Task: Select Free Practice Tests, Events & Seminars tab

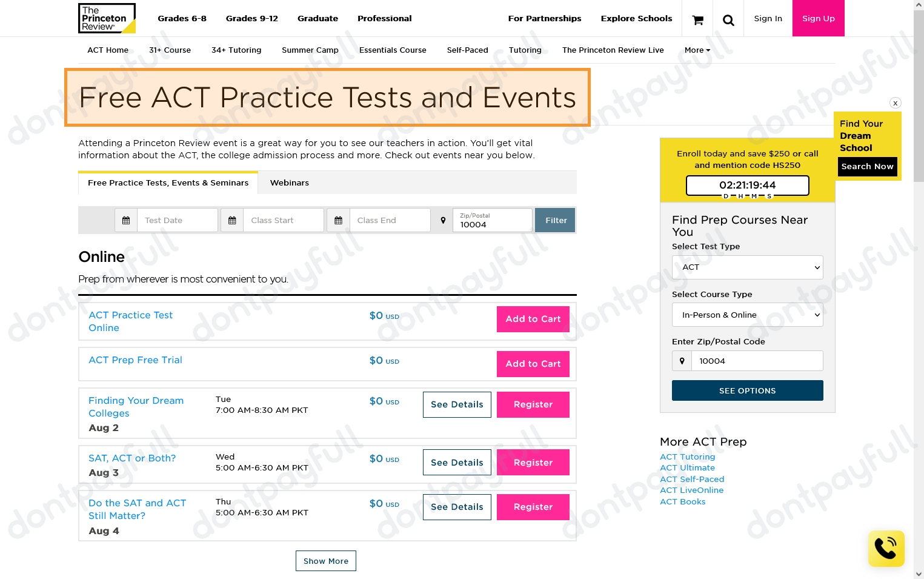Action: pyautogui.click(x=168, y=182)
